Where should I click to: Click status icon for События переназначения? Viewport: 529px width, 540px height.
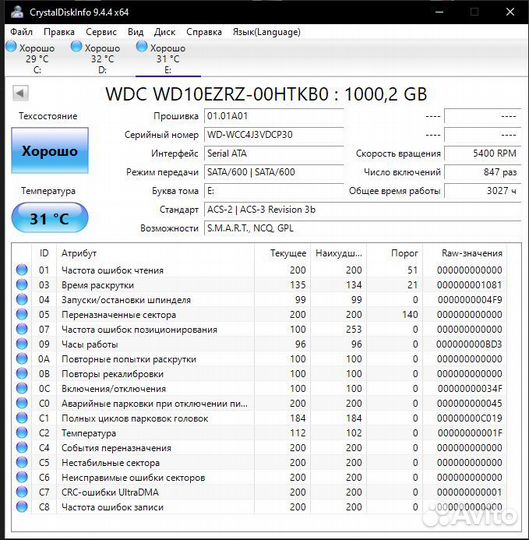22,447
